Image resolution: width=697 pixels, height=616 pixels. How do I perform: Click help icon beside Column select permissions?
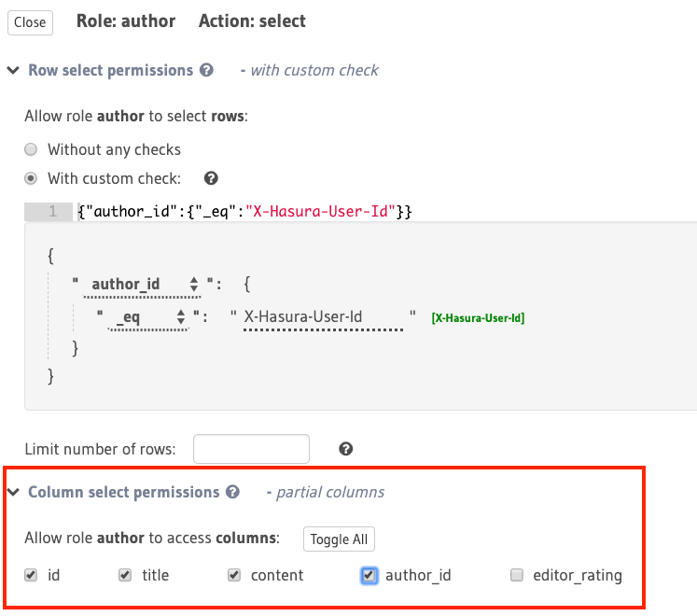[232, 492]
